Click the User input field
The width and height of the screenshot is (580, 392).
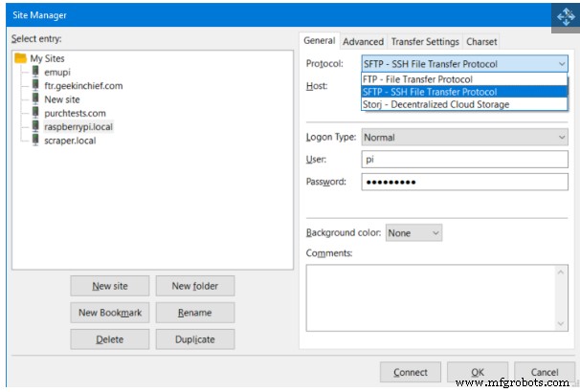(x=464, y=160)
